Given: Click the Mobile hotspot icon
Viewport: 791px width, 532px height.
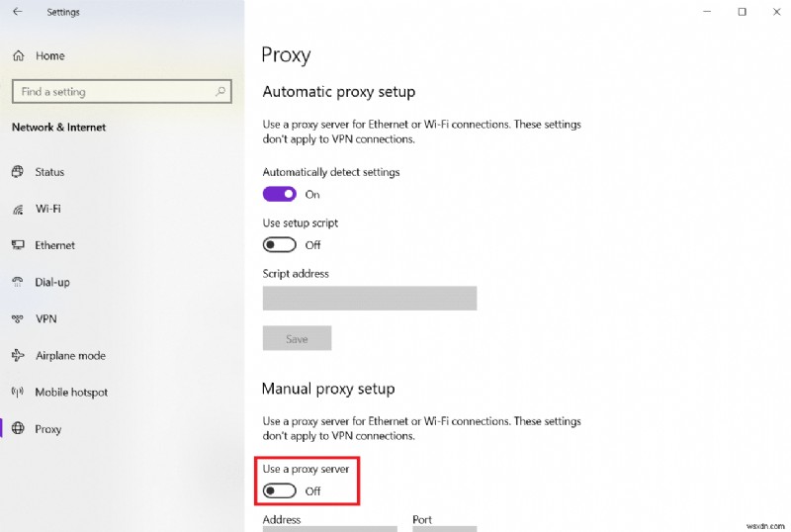Looking at the screenshot, I should pyautogui.click(x=17, y=392).
